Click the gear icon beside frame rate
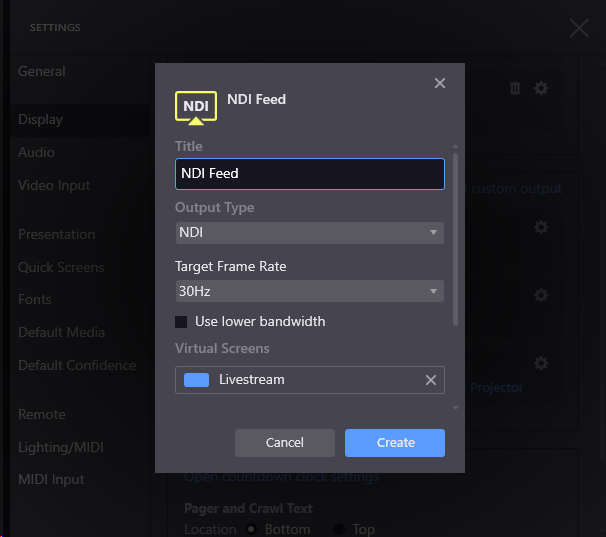Viewport: 606px width, 537px height. coord(541,296)
